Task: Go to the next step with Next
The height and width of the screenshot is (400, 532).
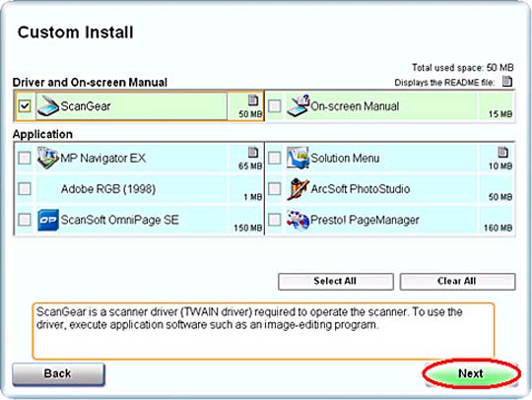Action: pyautogui.click(x=471, y=373)
